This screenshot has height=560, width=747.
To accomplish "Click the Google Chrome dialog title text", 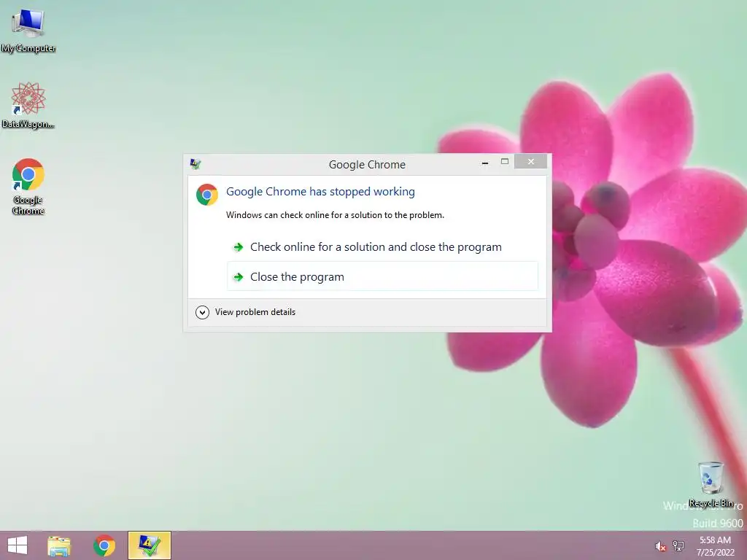I will pos(367,164).
